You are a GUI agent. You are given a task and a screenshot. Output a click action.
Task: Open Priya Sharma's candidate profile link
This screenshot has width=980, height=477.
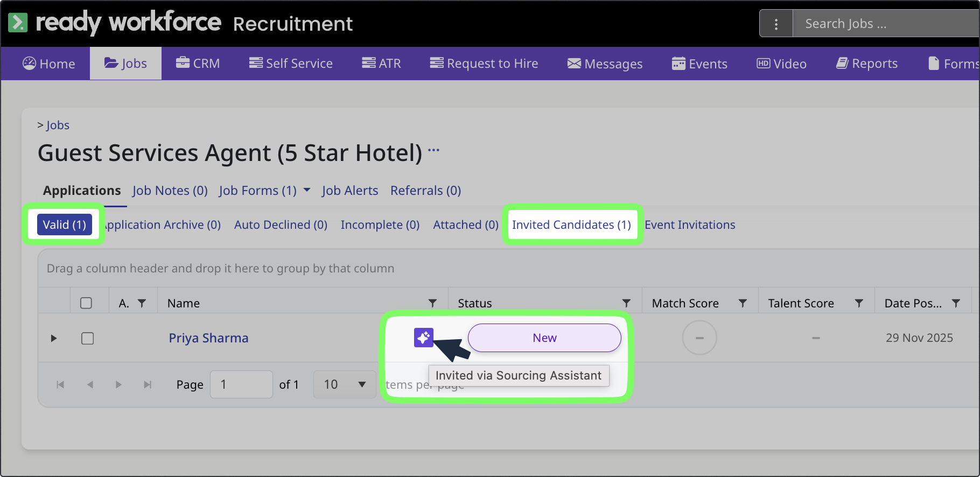208,338
